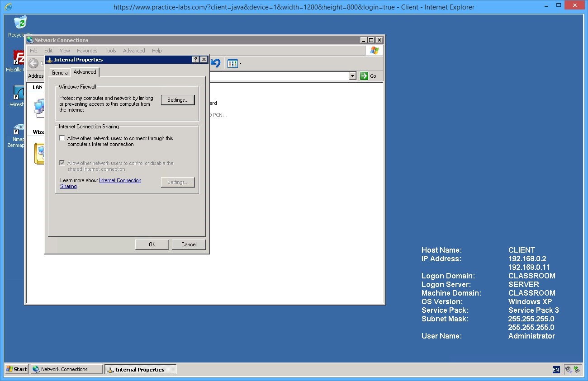Click the FileZilla desktop shortcut icon
This screenshot has width=588, height=381.
(19, 58)
